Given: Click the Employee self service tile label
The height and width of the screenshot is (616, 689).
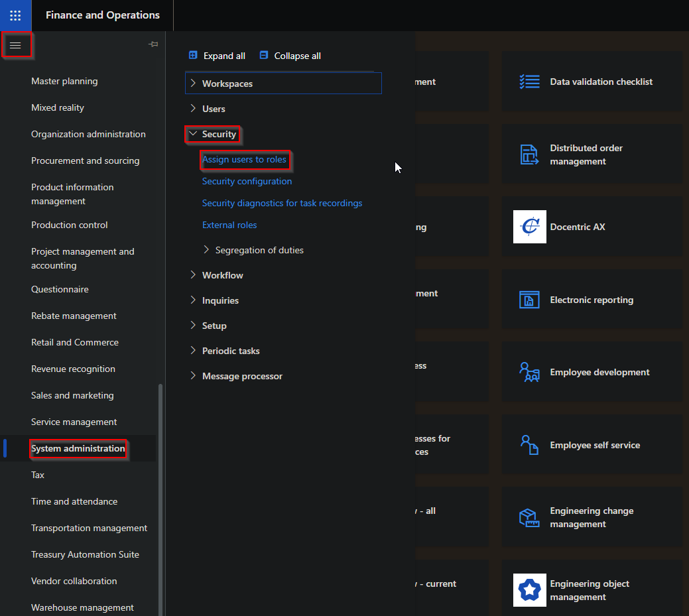Looking at the screenshot, I should coord(595,445).
